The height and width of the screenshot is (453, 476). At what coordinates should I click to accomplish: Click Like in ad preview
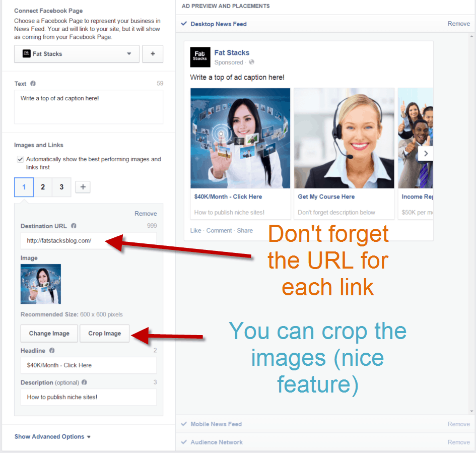click(196, 230)
